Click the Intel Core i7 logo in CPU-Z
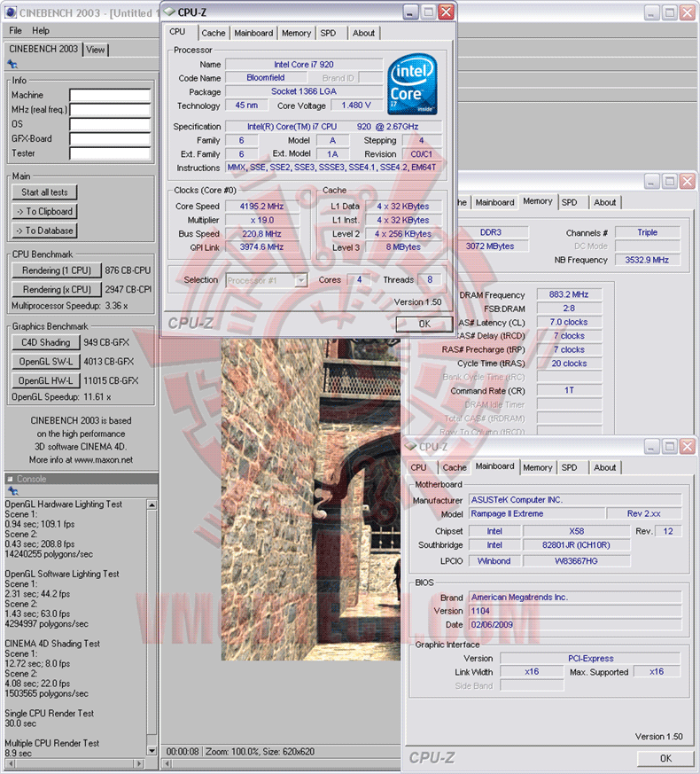 coord(412,84)
